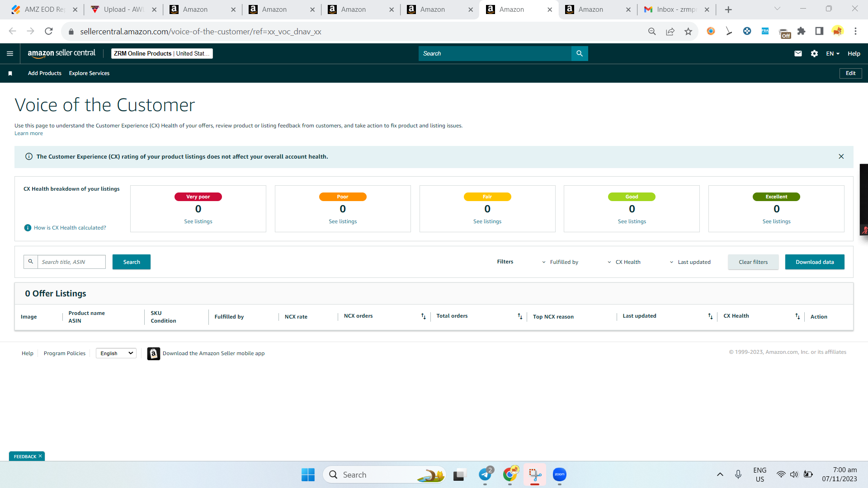Click the CX Health info icon
Image resolution: width=868 pixels, height=488 pixels.
coord(28,228)
